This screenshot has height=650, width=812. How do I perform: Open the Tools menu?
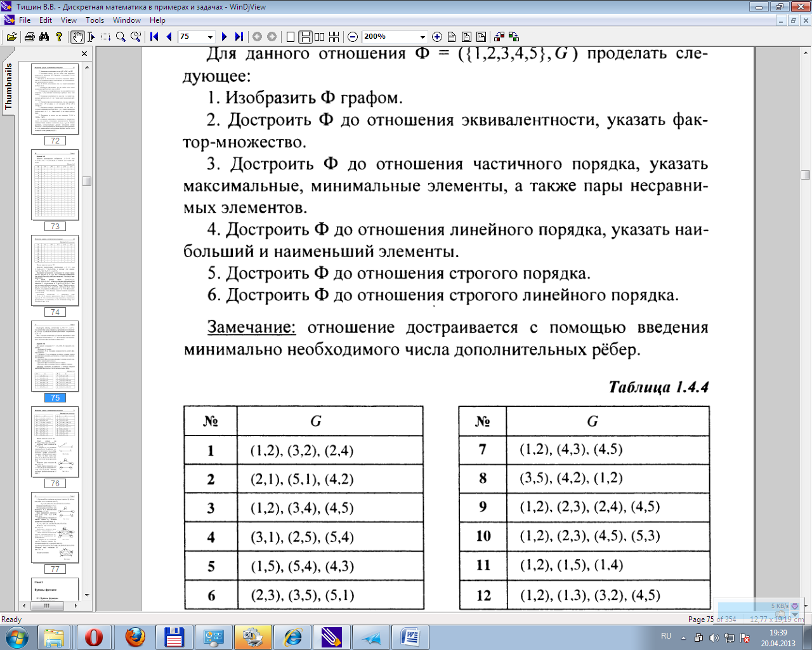point(95,20)
